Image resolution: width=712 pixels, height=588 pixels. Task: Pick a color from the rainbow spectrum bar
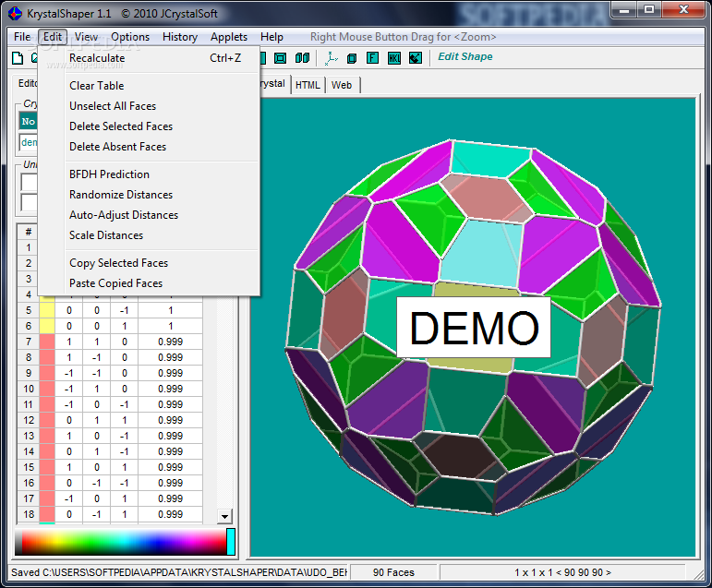120,541
